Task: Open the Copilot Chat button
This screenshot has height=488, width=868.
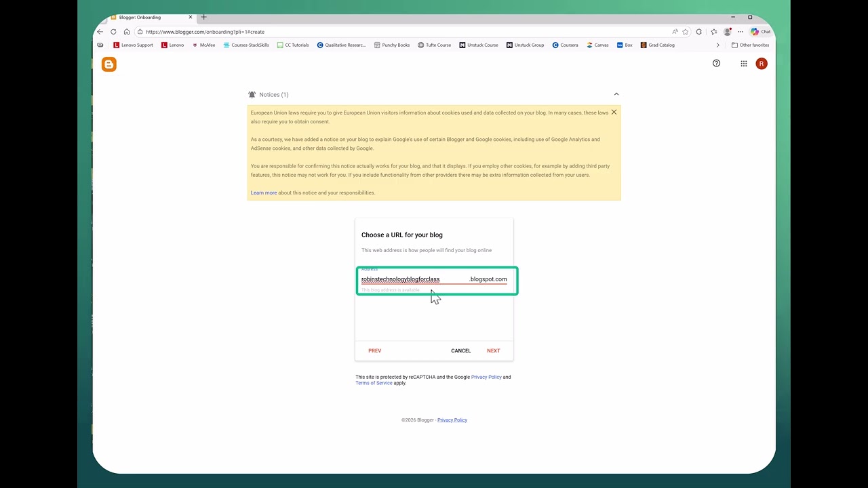Action: pyautogui.click(x=760, y=32)
